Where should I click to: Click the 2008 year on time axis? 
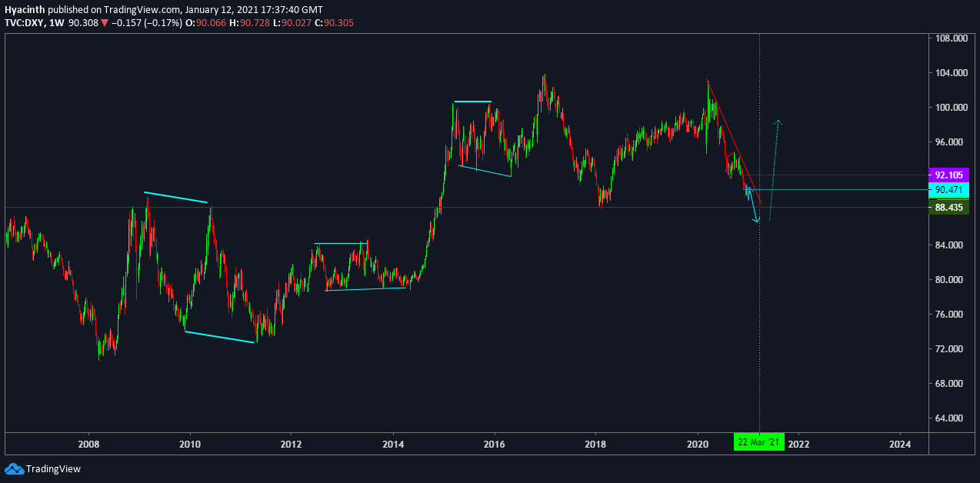[89, 444]
